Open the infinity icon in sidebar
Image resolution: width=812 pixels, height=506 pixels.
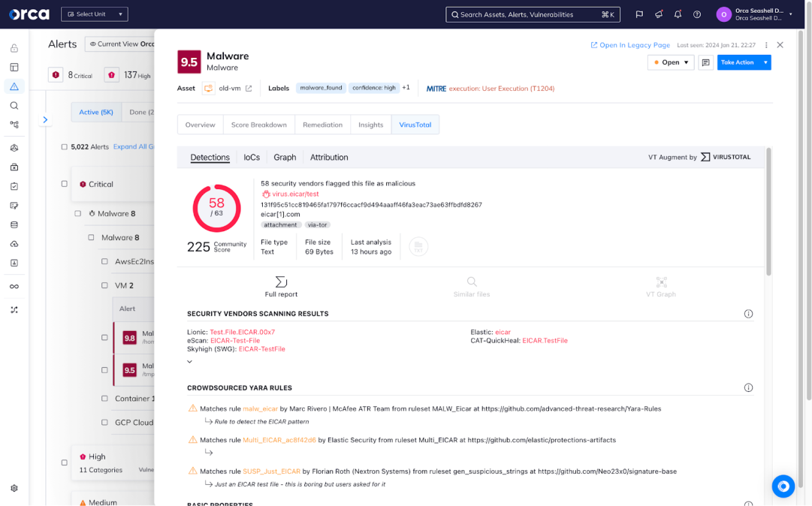[14, 286]
